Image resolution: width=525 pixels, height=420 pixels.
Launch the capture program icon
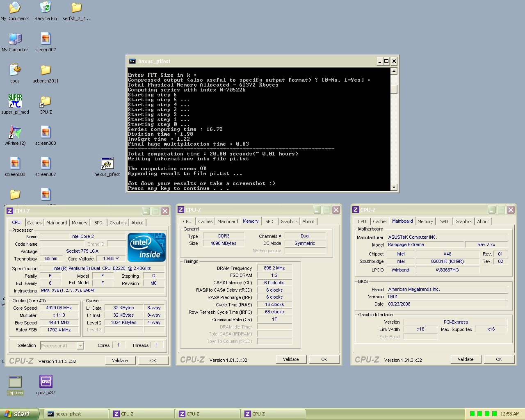pos(15,382)
